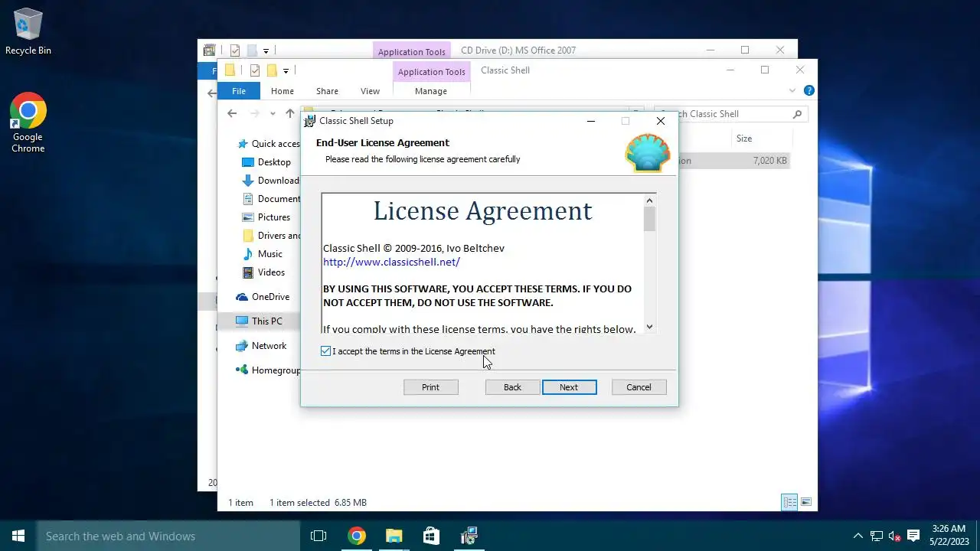Click the Next button in setup
This screenshot has height=551, width=980.
pos(569,387)
